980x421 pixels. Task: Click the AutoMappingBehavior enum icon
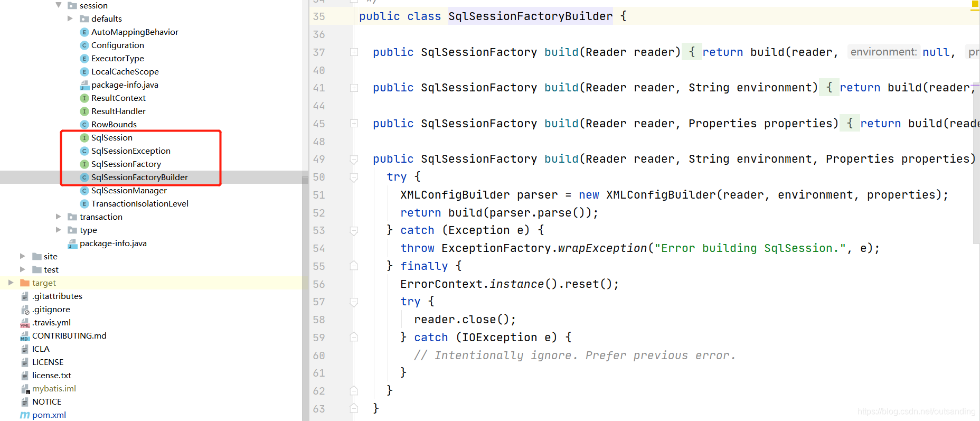tap(84, 32)
